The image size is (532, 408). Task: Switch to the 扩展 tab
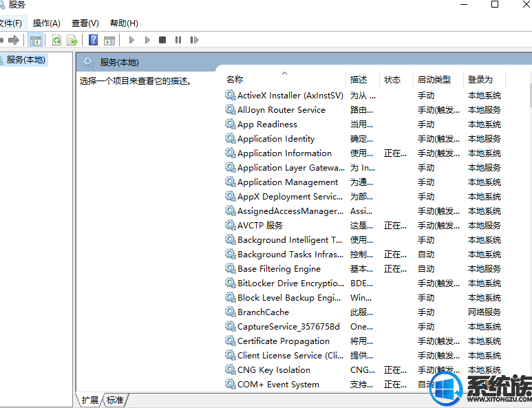coord(89,400)
